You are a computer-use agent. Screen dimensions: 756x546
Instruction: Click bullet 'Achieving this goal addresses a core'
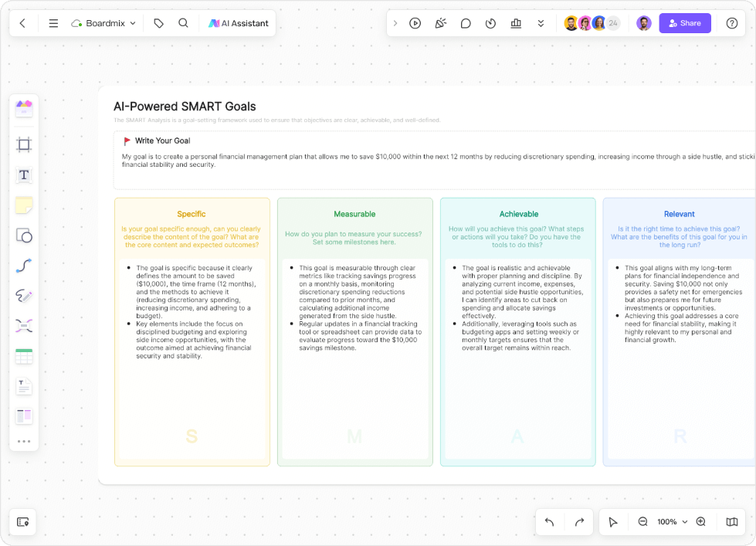pos(681,328)
